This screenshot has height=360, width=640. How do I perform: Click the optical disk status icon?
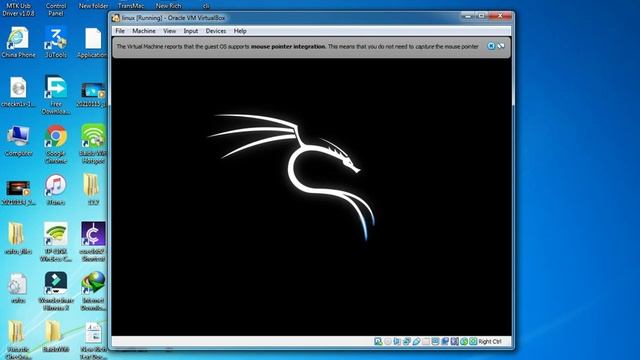388,341
